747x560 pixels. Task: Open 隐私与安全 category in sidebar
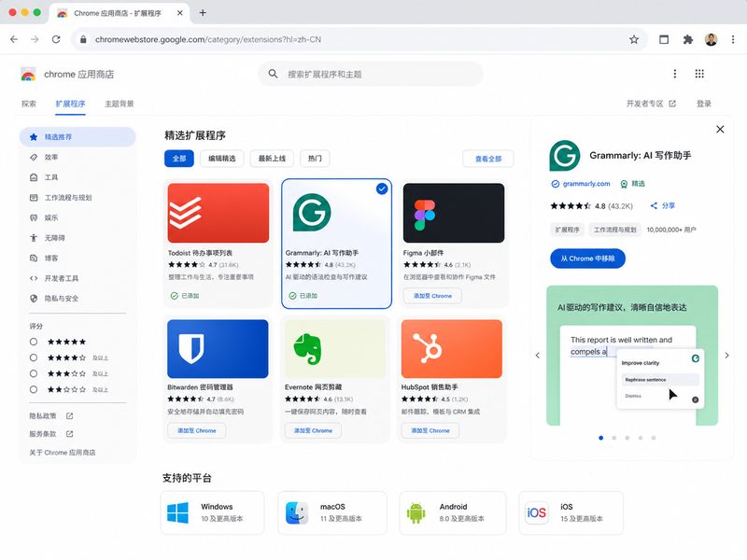78,299
